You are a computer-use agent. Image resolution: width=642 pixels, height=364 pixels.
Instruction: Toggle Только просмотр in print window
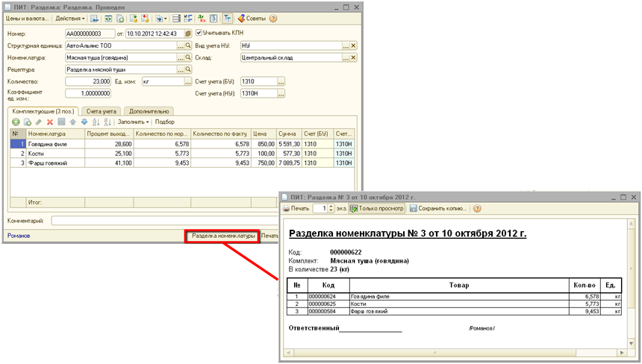pyautogui.click(x=377, y=209)
